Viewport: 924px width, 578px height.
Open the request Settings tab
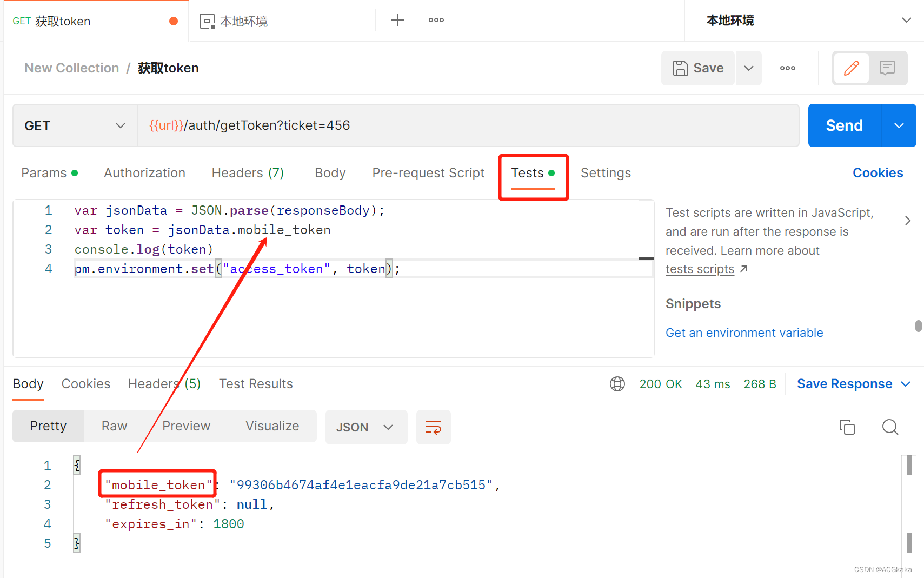click(x=606, y=173)
